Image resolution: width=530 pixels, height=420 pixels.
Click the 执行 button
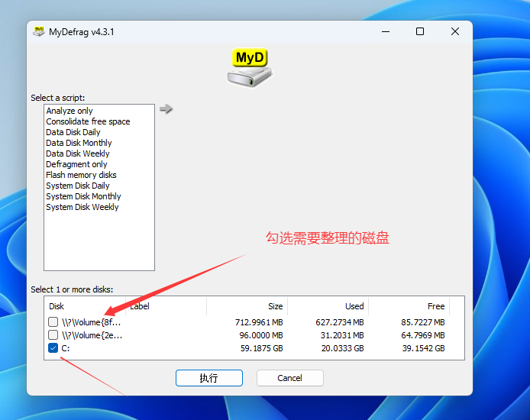click(x=209, y=378)
